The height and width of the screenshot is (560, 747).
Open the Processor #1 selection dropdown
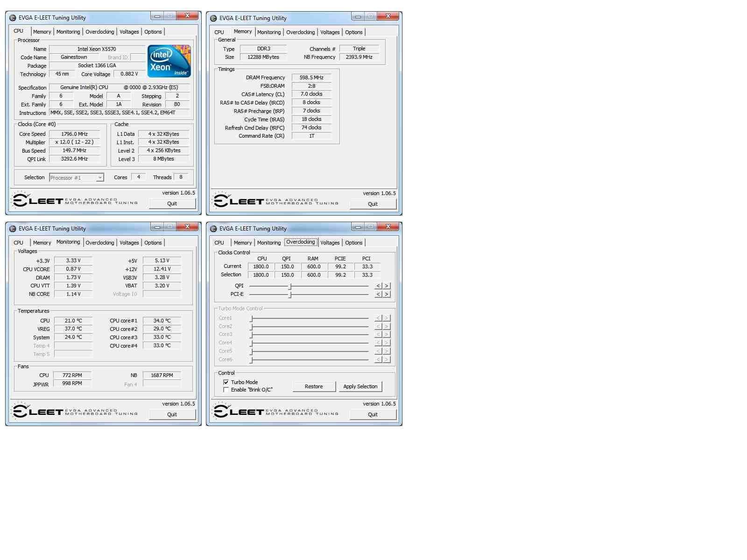(x=77, y=178)
